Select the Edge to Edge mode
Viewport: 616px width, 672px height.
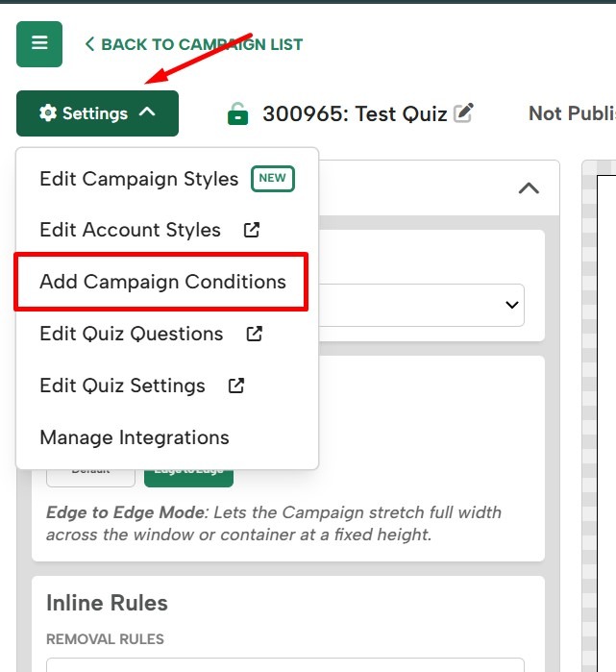[188, 472]
